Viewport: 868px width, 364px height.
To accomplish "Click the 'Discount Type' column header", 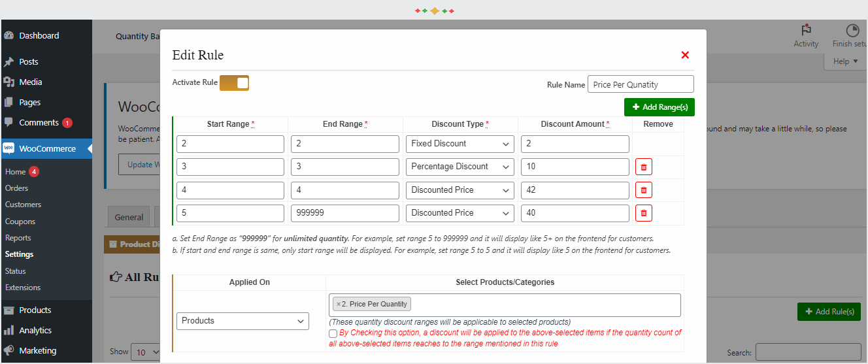I will point(460,124).
